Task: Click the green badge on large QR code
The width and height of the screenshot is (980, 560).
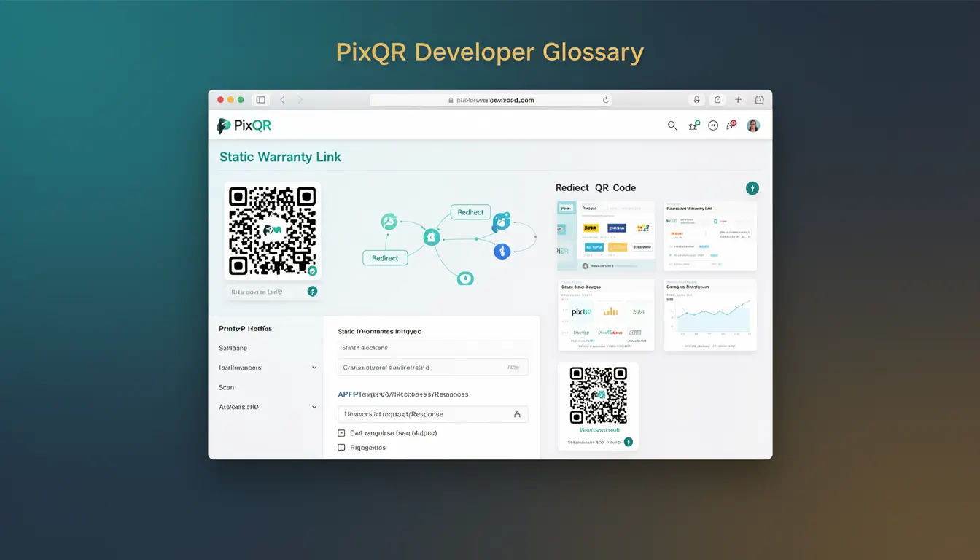Action: (312, 271)
